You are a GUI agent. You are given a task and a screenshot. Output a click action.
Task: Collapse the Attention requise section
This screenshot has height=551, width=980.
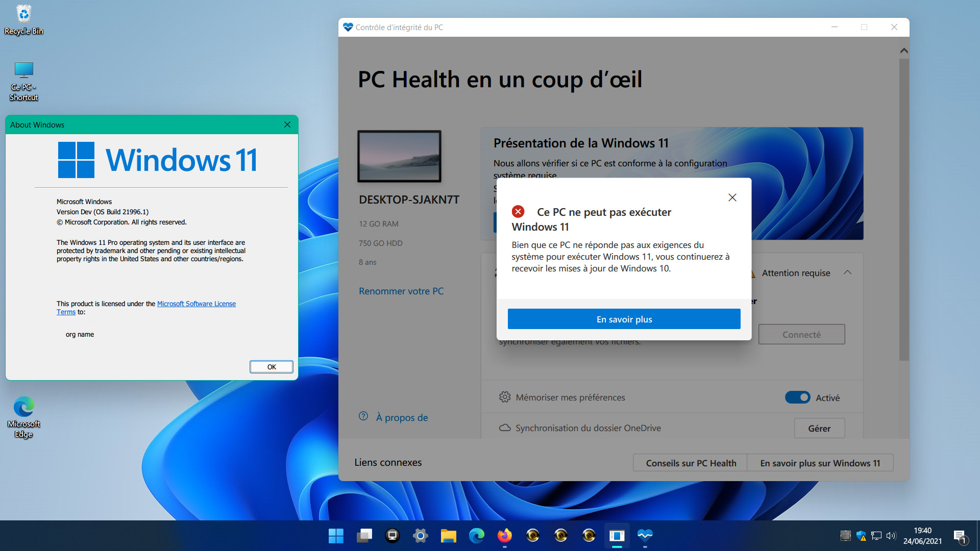coord(848,272)
